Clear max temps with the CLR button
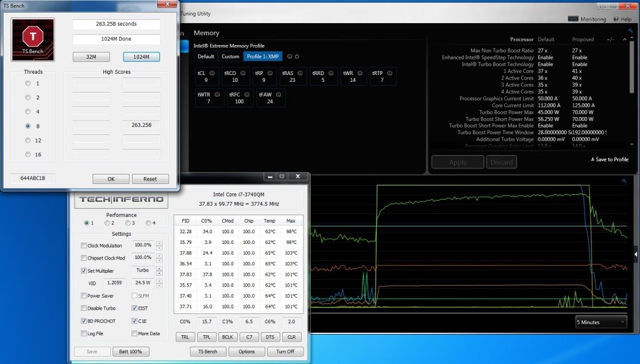 tap(292, 337)
